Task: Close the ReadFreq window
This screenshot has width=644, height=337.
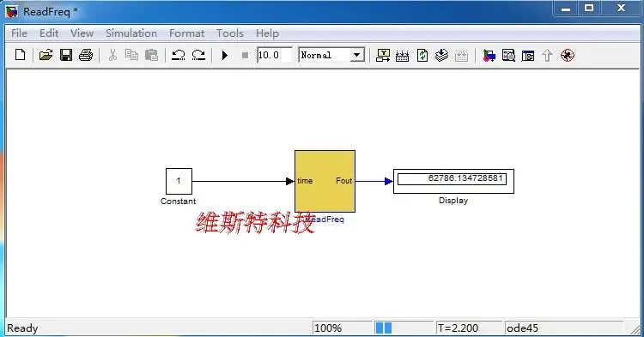Action: (x=622, y=9)
